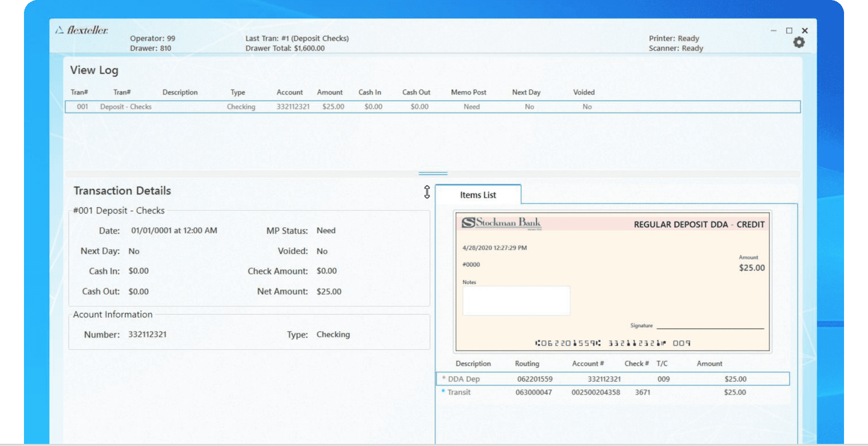This screenshot has width=868, height=446.
Task: Click the Description column header in View Log
Action: tap(180, 92)
